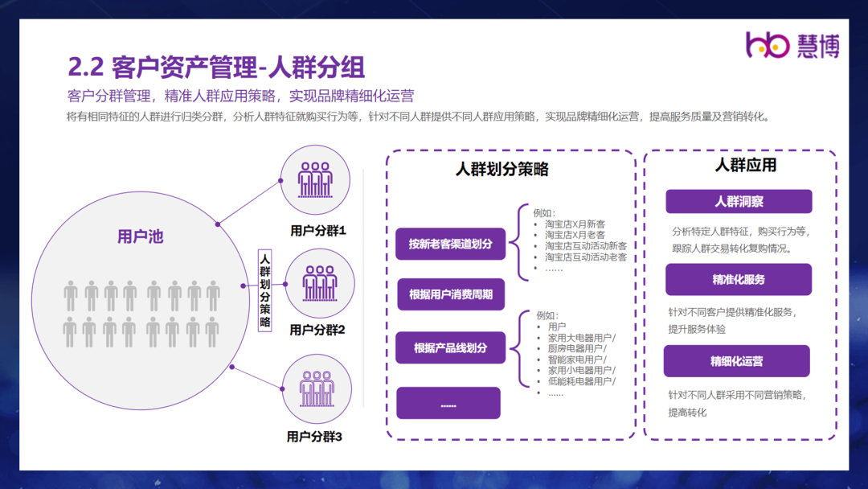Click the subtitle 客户分群管理，精准人群应用策略

pyautogui.click(x=240, y=96)
